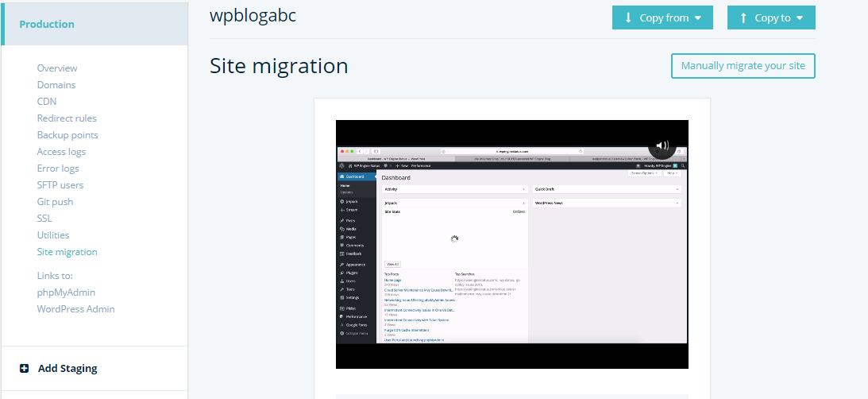Open the Production environment tab

point(95,24)
